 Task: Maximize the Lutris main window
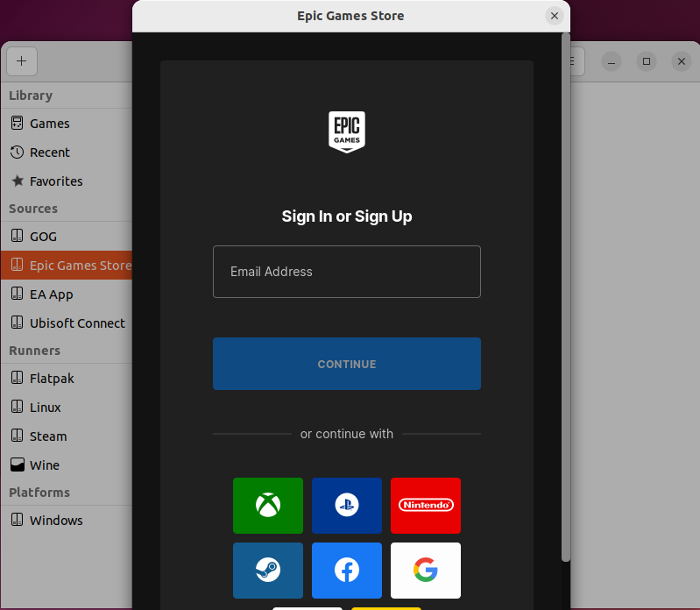[x=647, y=61]
